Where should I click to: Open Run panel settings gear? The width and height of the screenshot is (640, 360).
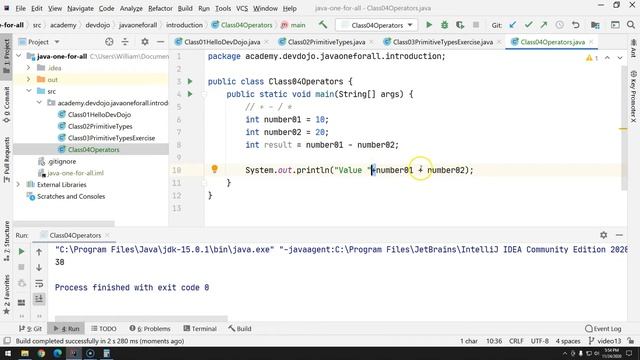[603, 235]
